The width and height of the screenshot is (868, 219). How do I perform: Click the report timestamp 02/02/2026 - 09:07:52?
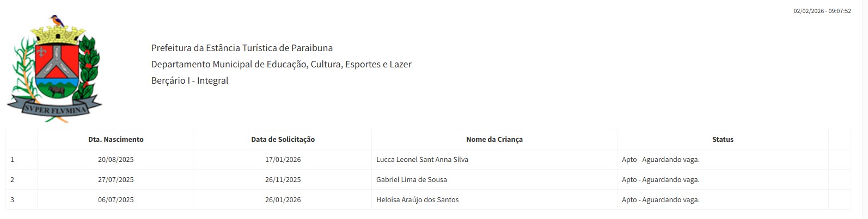tap(822, 11)
